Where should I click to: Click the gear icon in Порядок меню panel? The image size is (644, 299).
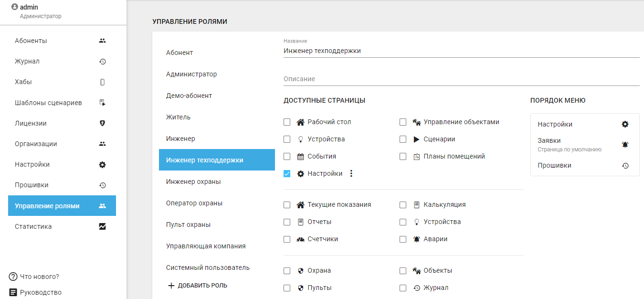click(625, 124)
